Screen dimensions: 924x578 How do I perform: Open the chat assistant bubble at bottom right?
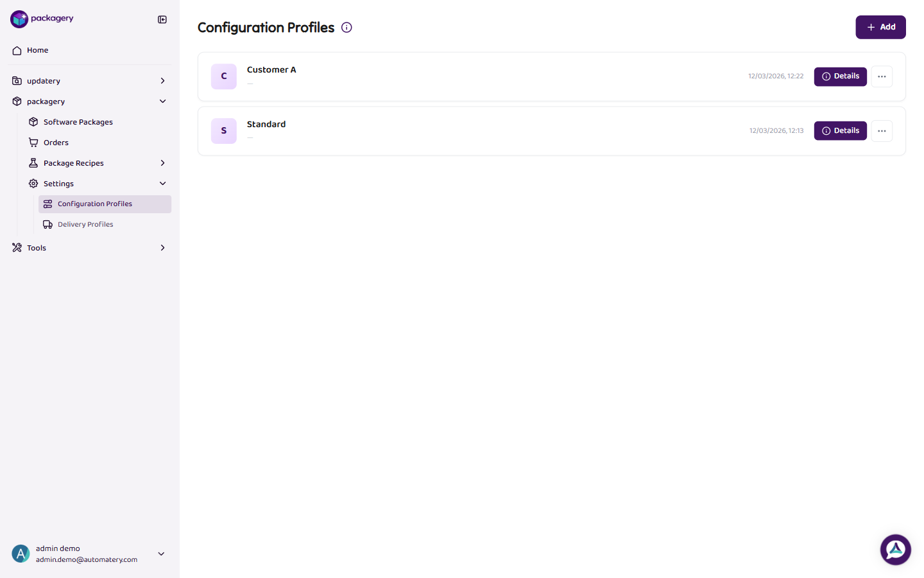click(x=895, y=549)
